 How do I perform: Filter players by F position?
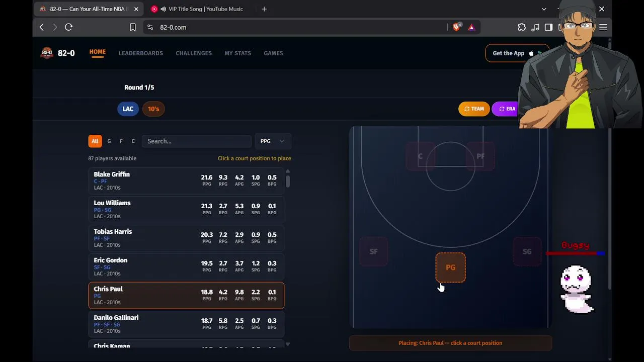[x=121, y=141]
